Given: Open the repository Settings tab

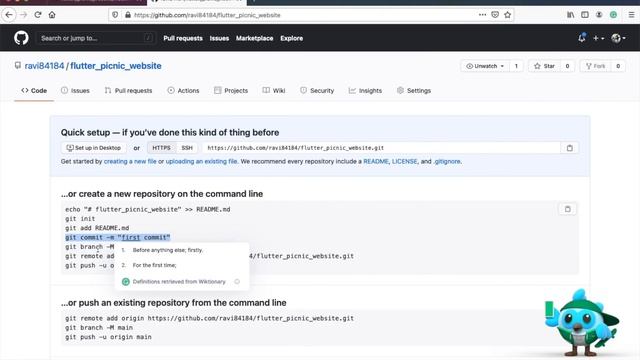Looking at the screenshot, I should pyautogui.click(x=414, y=91).
